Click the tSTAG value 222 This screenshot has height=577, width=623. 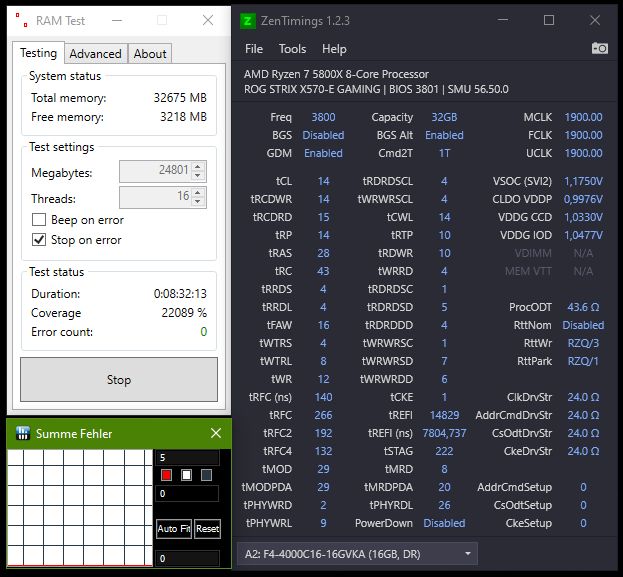[x=444, y=451]
